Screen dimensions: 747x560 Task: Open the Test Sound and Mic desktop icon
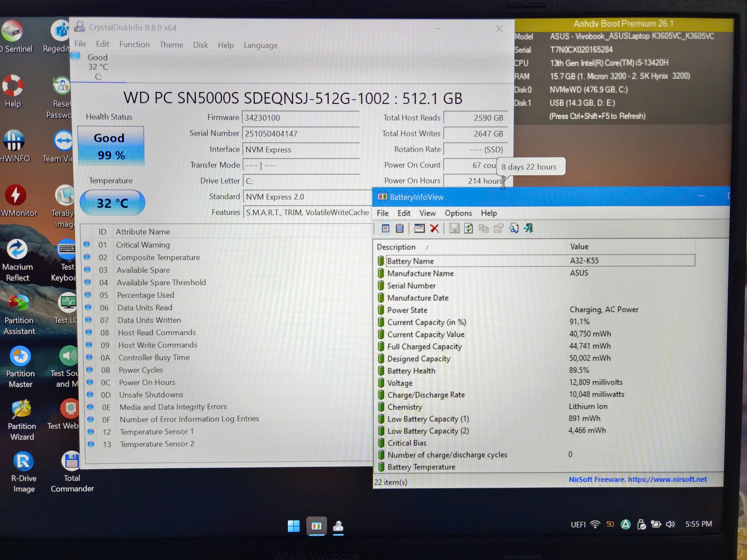(x=65, y=367)
